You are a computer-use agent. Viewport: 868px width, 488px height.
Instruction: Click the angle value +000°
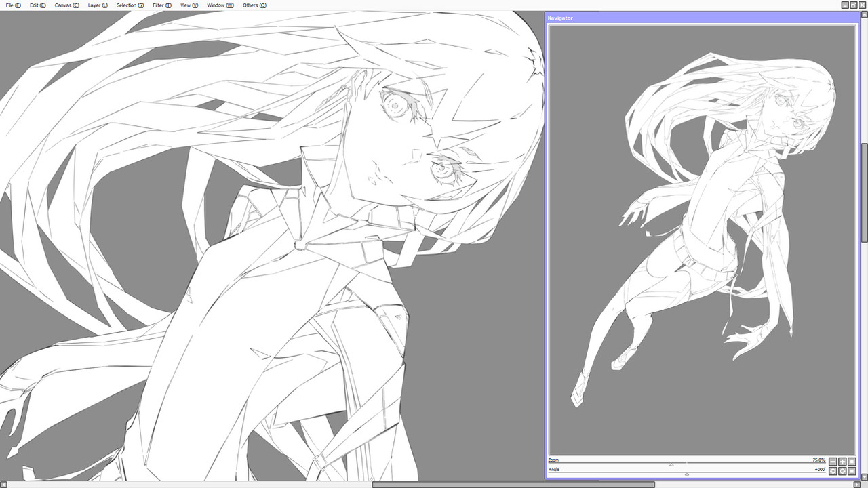(820, 470)
